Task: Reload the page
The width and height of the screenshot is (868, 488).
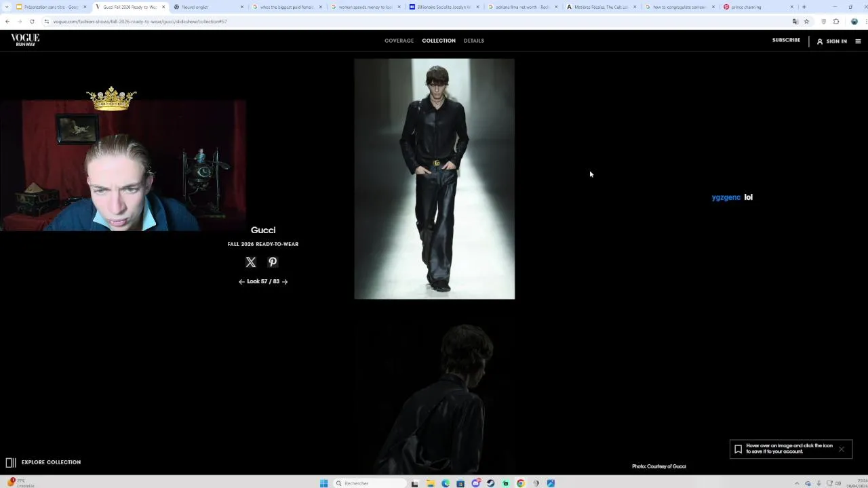Action: tap(32, 22)
